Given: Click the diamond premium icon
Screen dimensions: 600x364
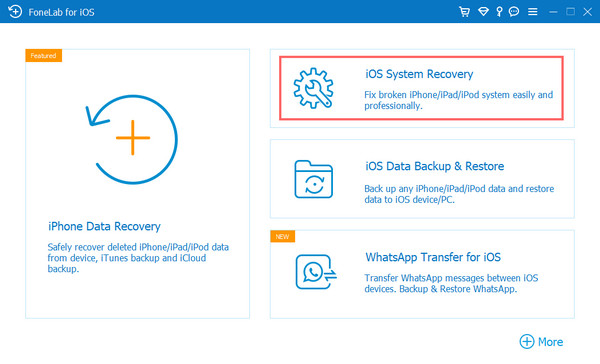Looking at the screenshot, I should point(483,12).
